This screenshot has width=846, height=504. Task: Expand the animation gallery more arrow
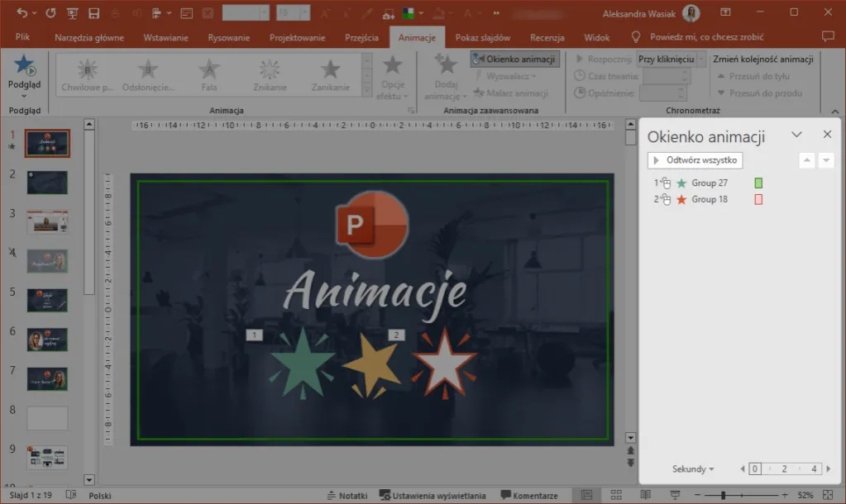coord(367,93)
